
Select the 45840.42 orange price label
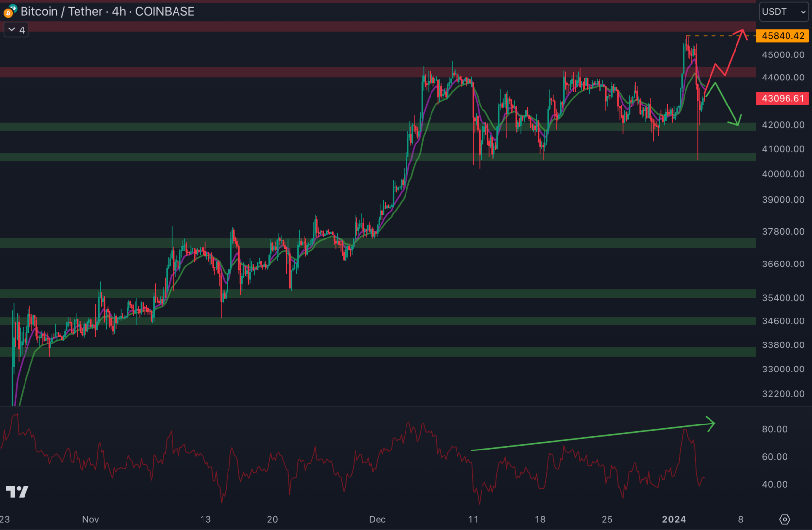(783, 36)
